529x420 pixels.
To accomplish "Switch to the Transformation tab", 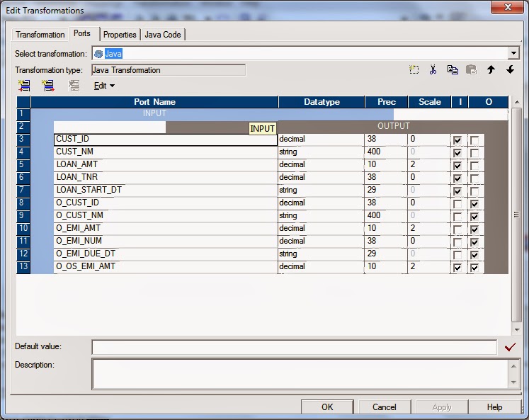I will (x=40, y=35).
